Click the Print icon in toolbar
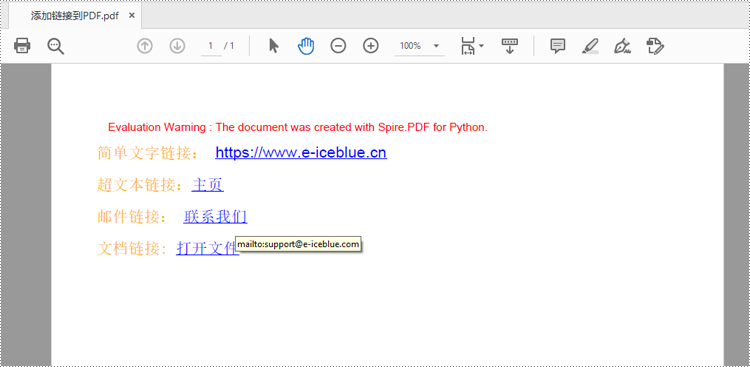The height and width of the screenshot is (367, 750). click(x=22, y=46)
